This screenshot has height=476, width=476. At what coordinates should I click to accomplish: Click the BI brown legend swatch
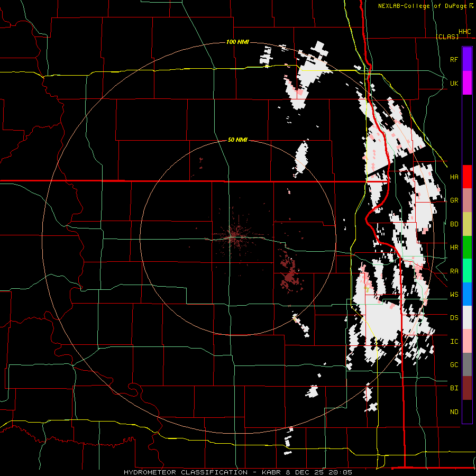pos(467,388)
